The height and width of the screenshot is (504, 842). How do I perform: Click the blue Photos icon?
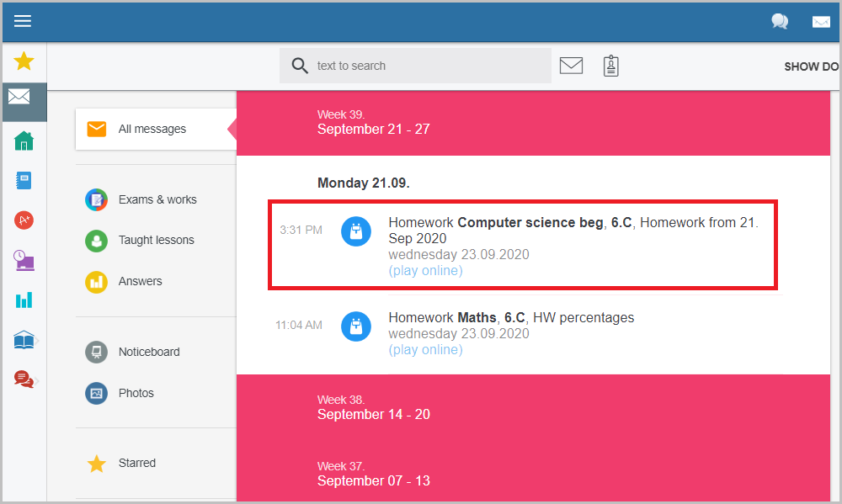coord(96,393)
